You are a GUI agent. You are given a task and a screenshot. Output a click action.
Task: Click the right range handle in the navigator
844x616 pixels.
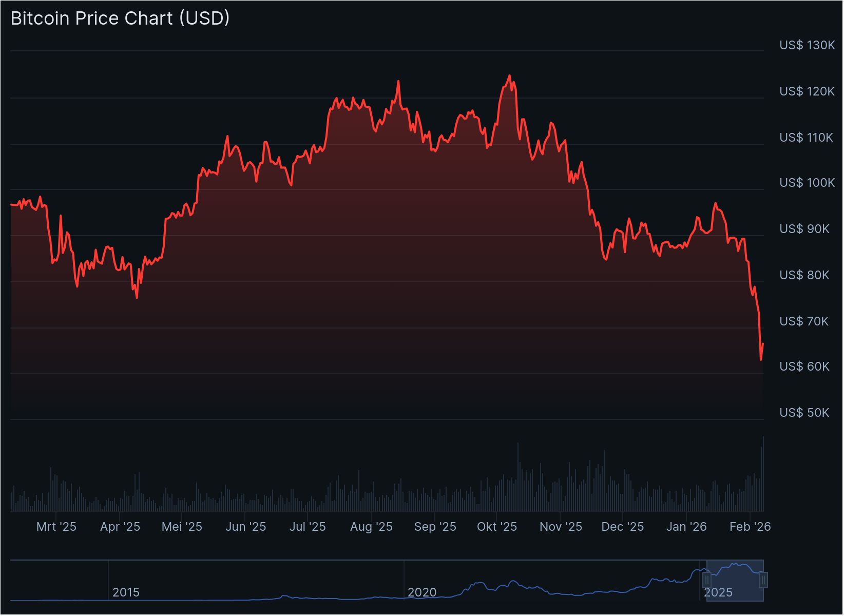point(763,581)
